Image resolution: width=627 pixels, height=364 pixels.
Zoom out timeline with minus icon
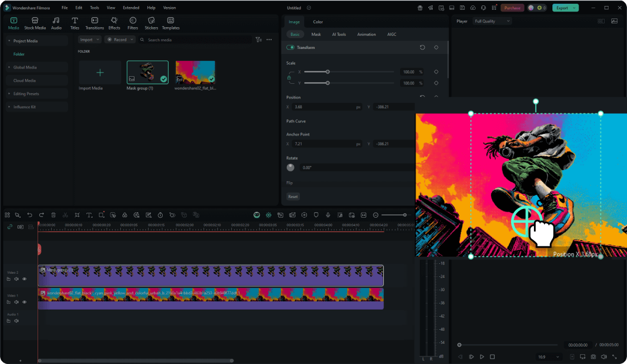coord(376,215)
